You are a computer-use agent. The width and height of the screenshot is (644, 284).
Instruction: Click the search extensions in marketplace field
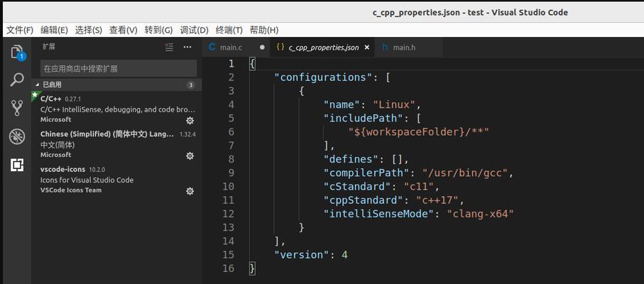point(119,69)
